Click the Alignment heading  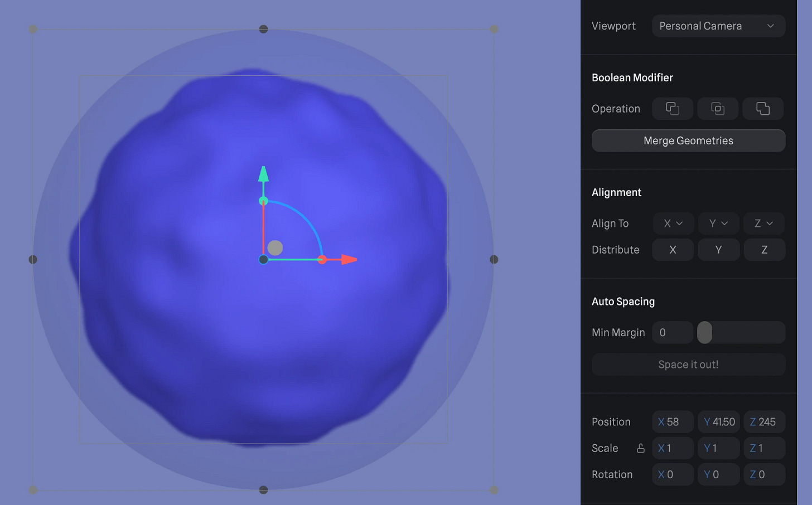pyautogui.click(x=616, y=192)
